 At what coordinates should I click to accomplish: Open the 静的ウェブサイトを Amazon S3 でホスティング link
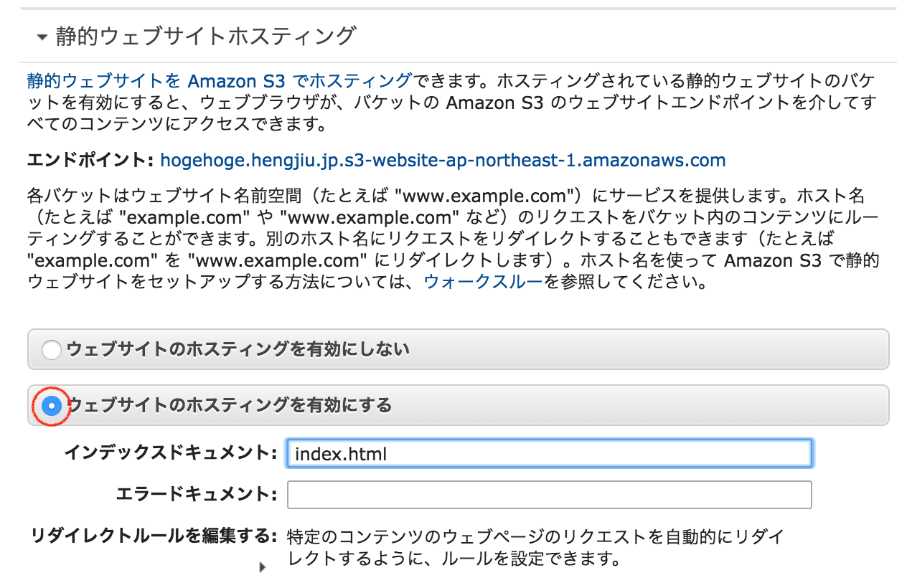(x=219, y=80)
